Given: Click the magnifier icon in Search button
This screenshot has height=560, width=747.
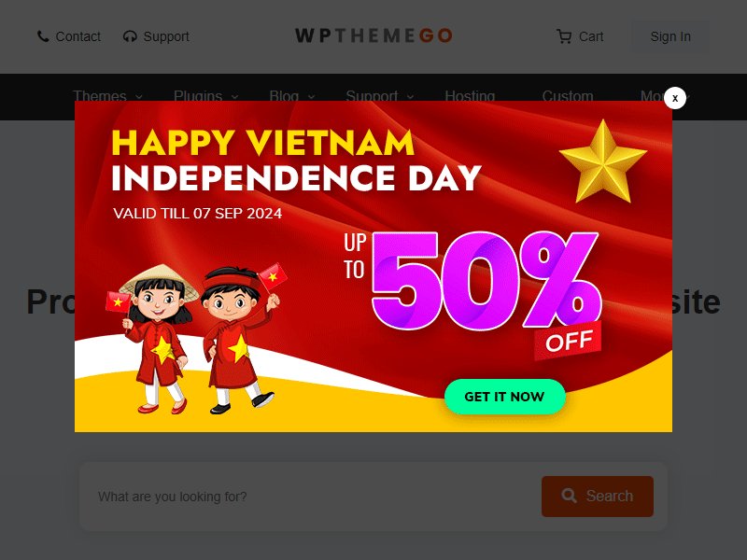Looking at the screenshot, I should (569, 496).
